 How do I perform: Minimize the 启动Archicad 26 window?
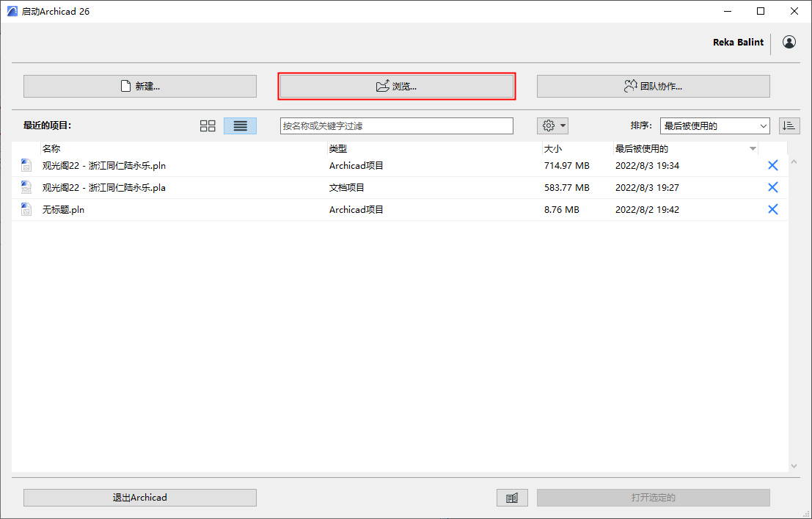(x=727, y=12)
